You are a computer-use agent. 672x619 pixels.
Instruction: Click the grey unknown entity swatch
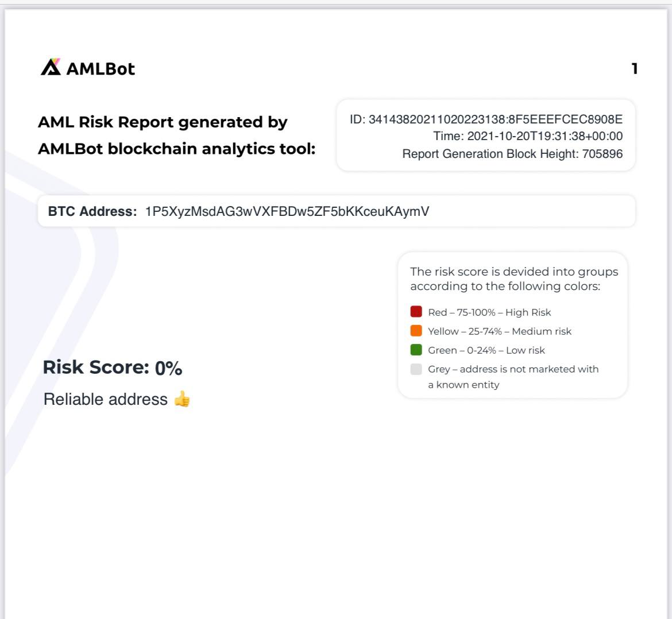pos(416,369)
